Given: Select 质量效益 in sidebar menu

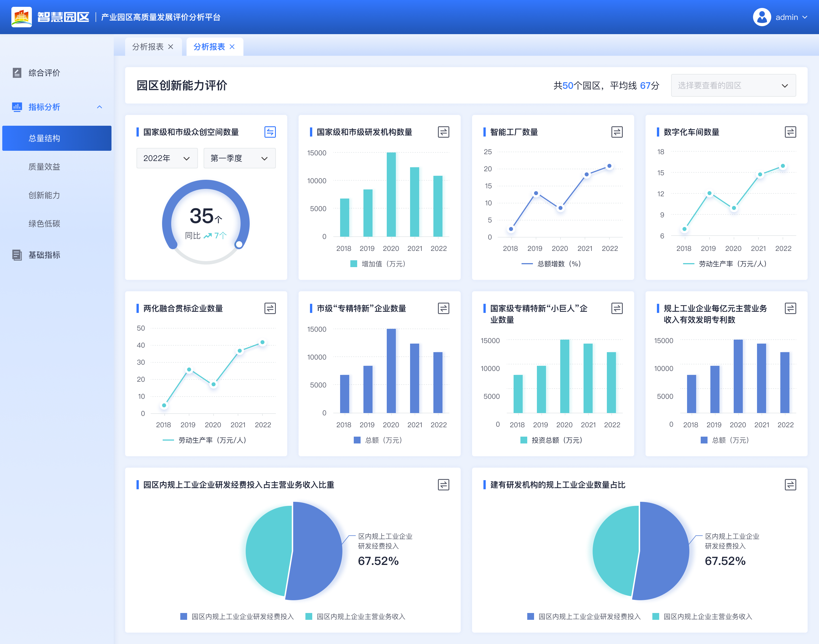Looking at the screenshot, I should pos(44,167).
